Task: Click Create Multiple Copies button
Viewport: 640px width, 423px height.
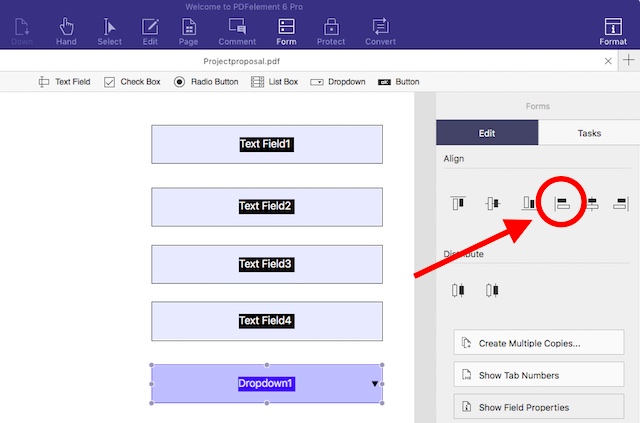Action: pos(539,343)
